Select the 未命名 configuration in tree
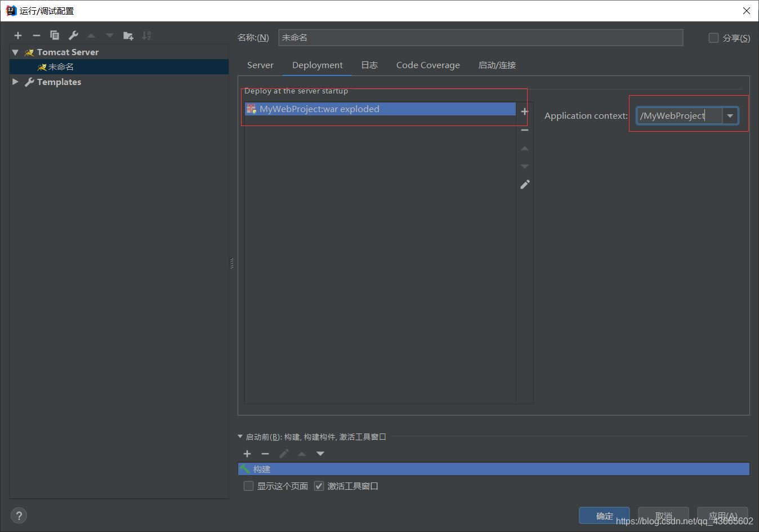This screenshot has height=532, width=759. 119,66
